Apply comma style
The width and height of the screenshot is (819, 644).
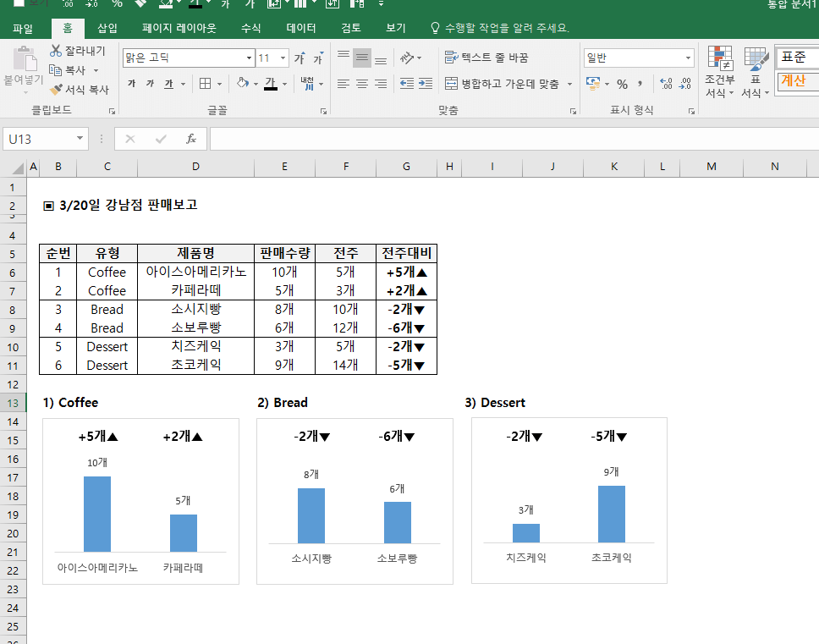pyautogui.click(x=640, y=84)
